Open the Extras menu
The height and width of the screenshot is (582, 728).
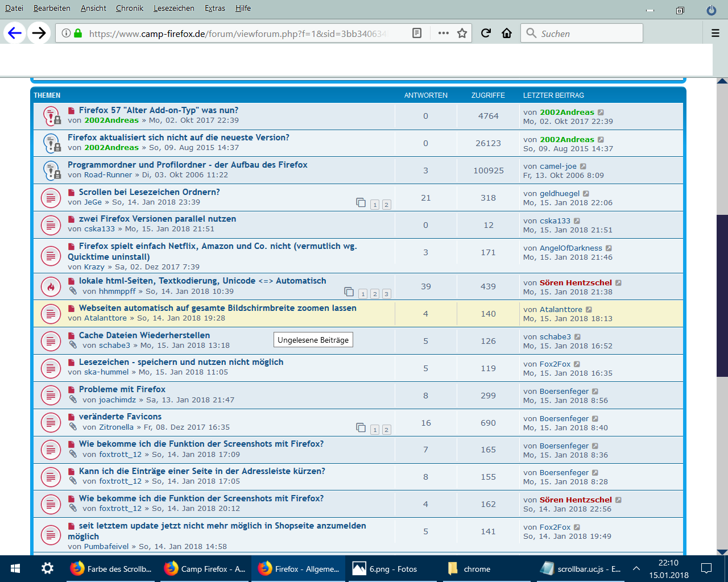point(215,8)
